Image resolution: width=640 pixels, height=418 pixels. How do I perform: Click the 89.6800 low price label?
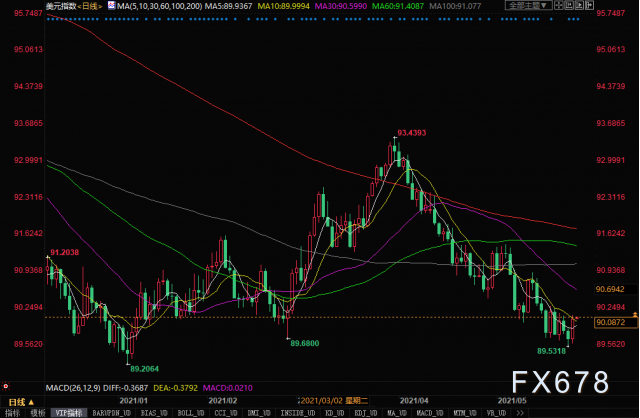click(304, 343)
